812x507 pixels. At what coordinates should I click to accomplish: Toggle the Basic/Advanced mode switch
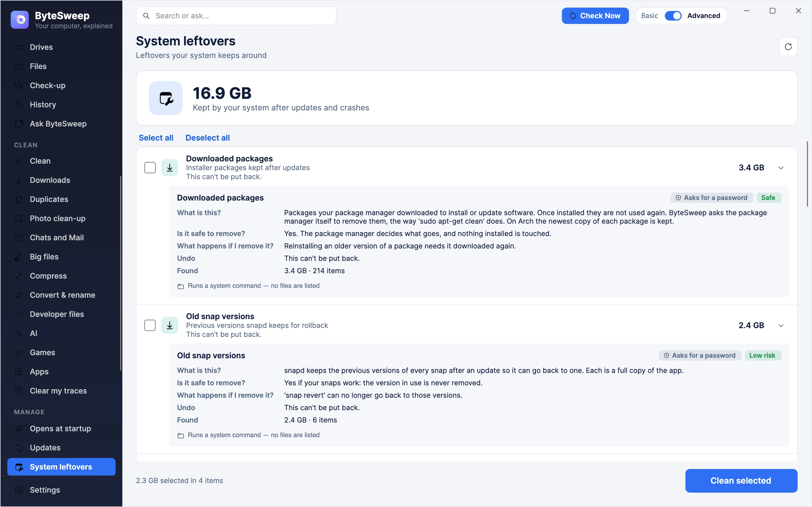coord(673,16)
